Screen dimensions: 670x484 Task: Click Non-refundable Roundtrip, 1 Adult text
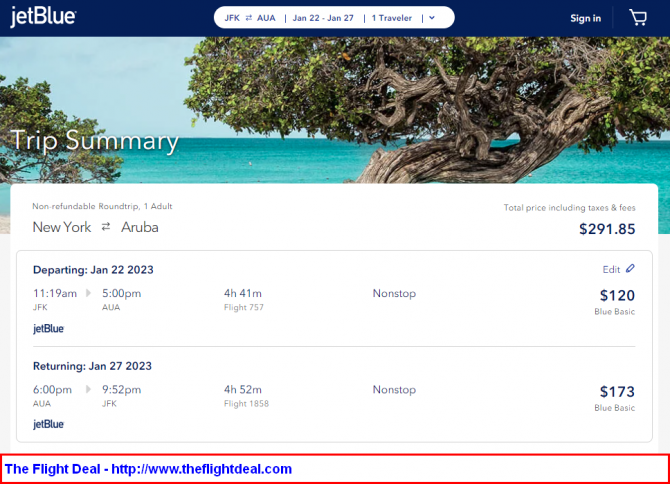click(x=102, y=206)
